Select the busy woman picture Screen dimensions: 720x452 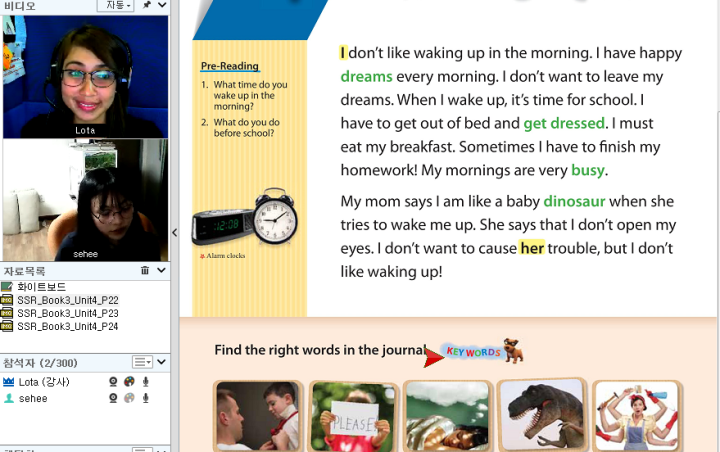click(x=637, y=415)
